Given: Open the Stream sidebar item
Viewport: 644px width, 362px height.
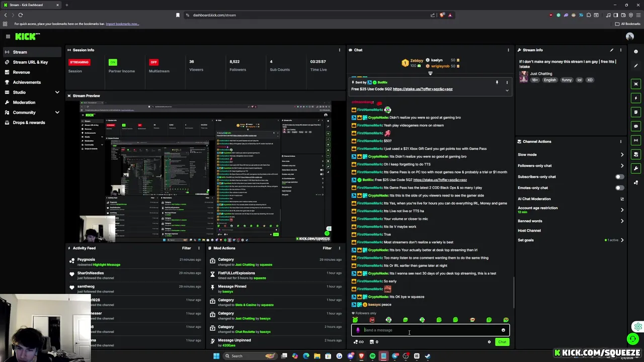Looking at the screenshot, I should 33,52.
